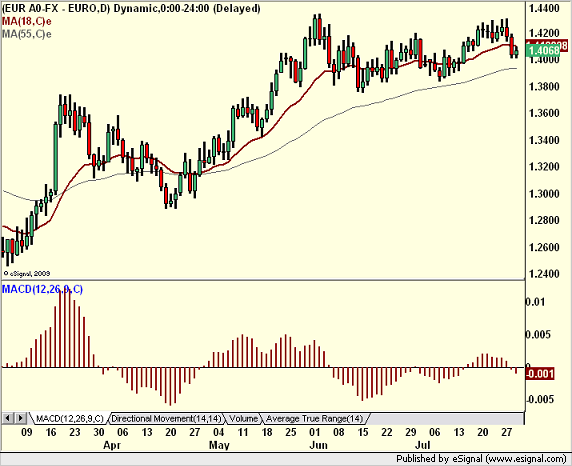Click the left scroll arrow beside indicator tabs
572x466 pixels.
(x=8, y=418)
